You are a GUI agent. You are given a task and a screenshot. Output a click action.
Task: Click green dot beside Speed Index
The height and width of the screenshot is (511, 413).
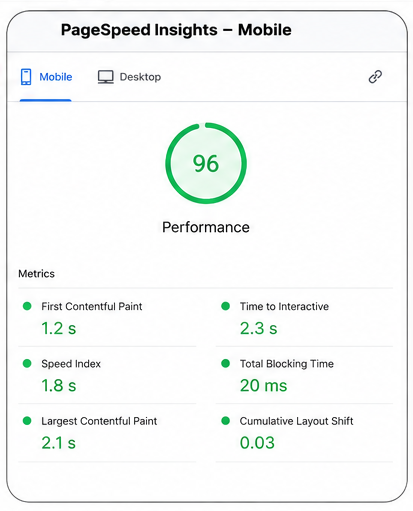click(27, 363)
